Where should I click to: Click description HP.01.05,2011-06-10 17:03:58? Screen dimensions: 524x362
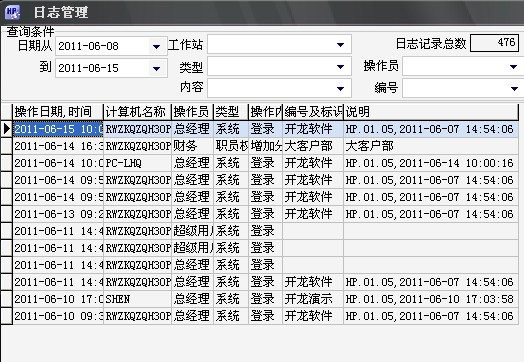pos(431,299)
